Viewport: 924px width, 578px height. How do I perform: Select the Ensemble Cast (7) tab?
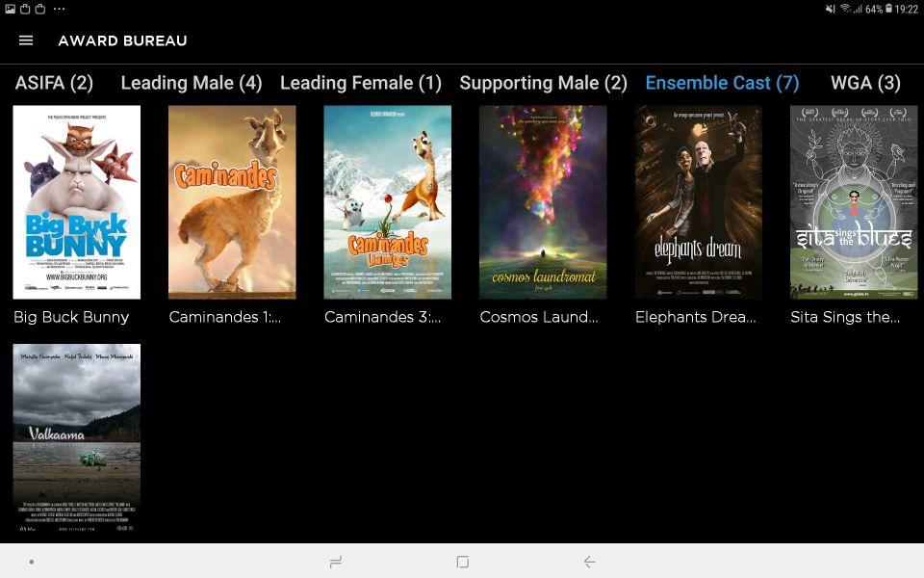point(723,83)
